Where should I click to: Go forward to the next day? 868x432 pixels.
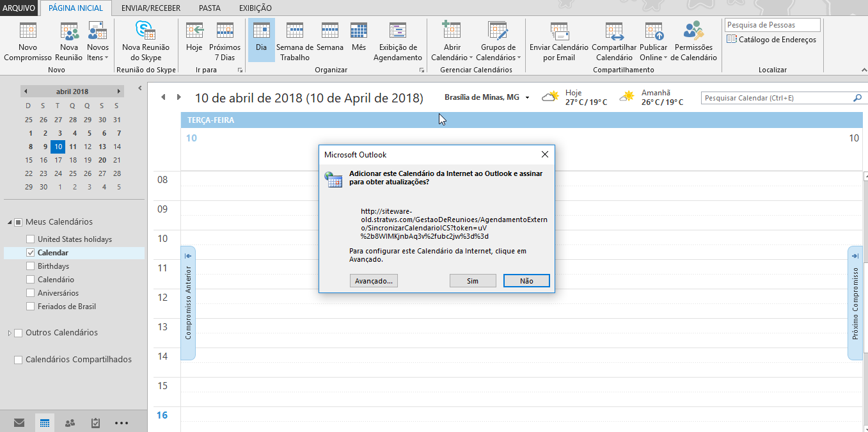pyautogui.click(x=178, y=97)
